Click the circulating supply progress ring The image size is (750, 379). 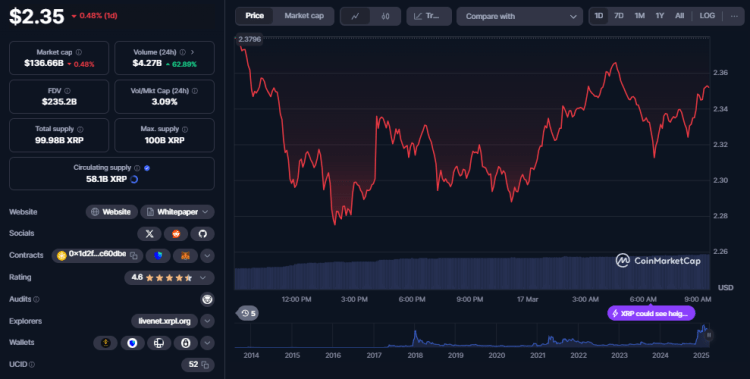[134, 179]
